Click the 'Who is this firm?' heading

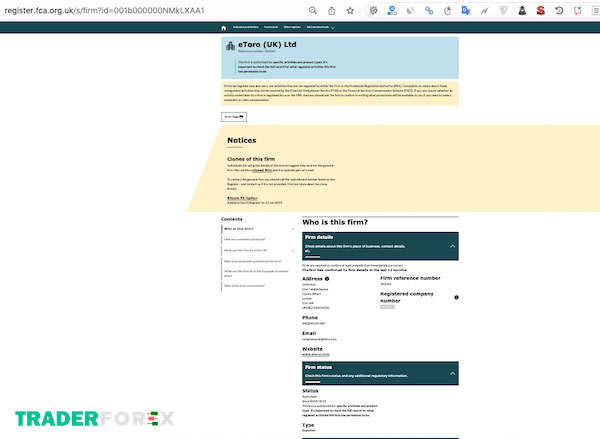pos(335,222)
